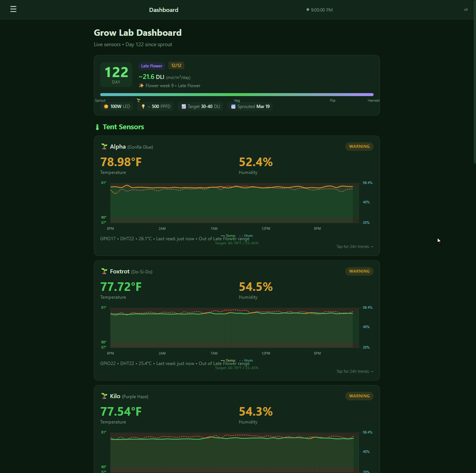This screenshot has height=473, width=476.
Task: Click the Temp legend entry under Alpha's chart
Action: pyautogui.click(x=228, y=236)
